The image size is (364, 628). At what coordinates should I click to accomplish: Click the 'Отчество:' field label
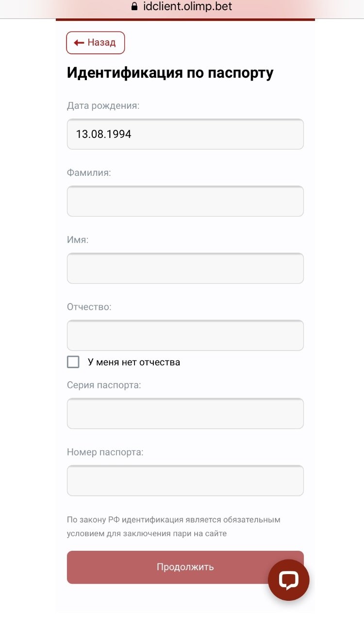pyautogui.click(x=89, y=307)
